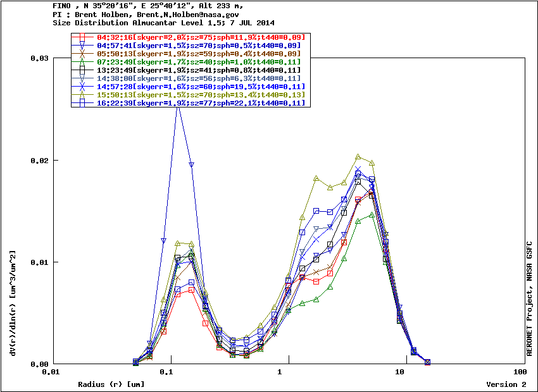Click the Radius (r) [um] x-axis label

click(111, 384)
